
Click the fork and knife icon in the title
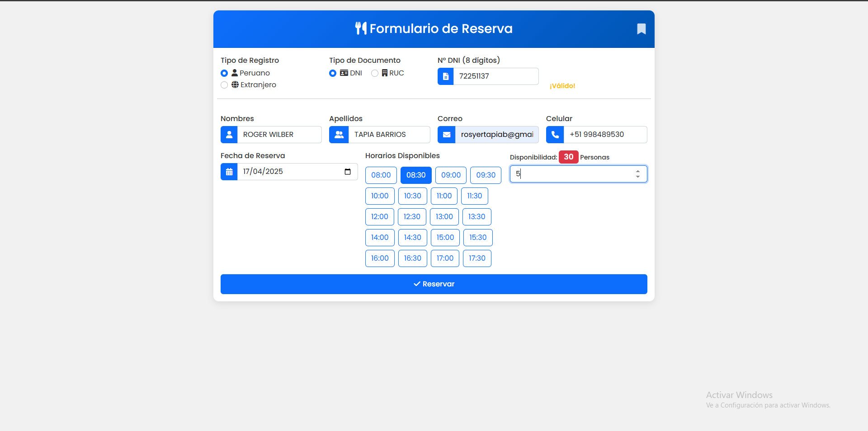point(360,28)
